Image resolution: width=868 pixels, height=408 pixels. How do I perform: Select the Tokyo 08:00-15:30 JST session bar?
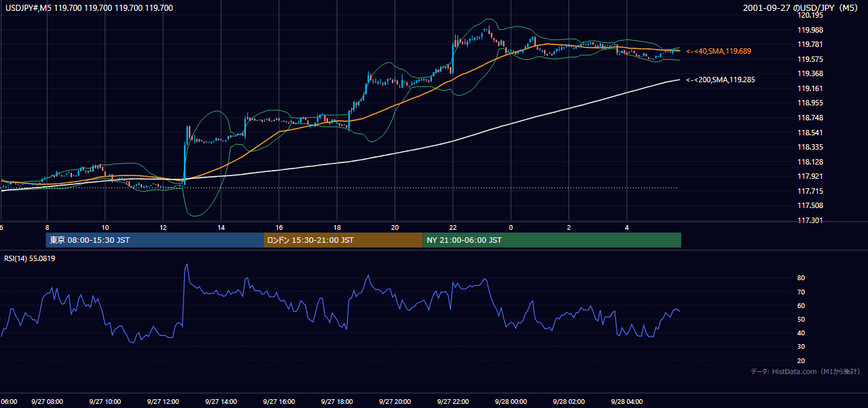(x=154, y=240)
